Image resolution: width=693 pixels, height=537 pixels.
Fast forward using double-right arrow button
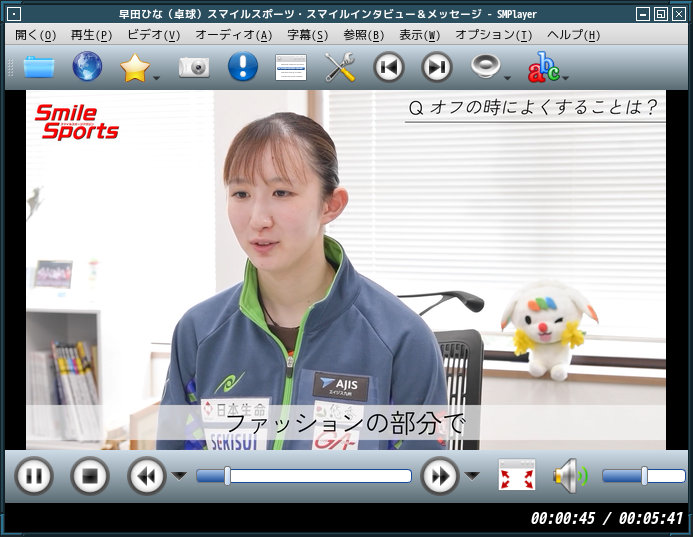point(440,476)
